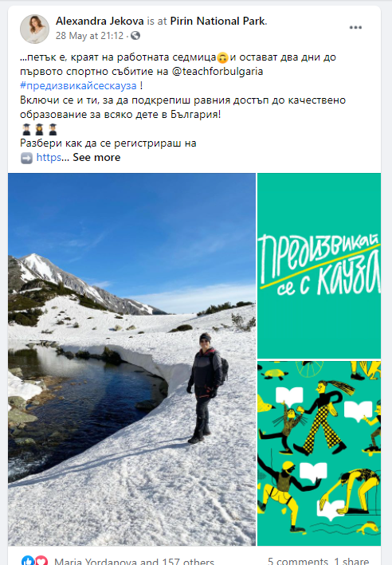This screenshot has height=565, width=392.
Task: Open the illustrated runners with books image
Action: [319, 453]
